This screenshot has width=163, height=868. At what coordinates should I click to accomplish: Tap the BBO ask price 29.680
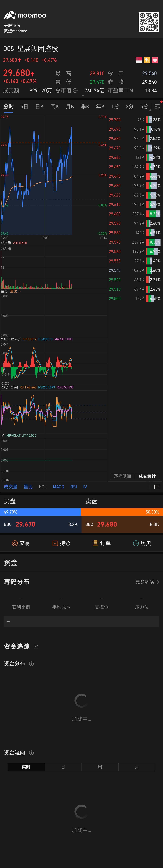[x=107, y=524]
